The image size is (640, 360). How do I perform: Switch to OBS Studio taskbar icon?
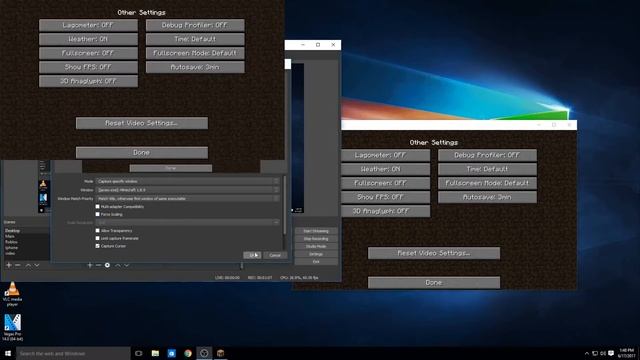204,353
